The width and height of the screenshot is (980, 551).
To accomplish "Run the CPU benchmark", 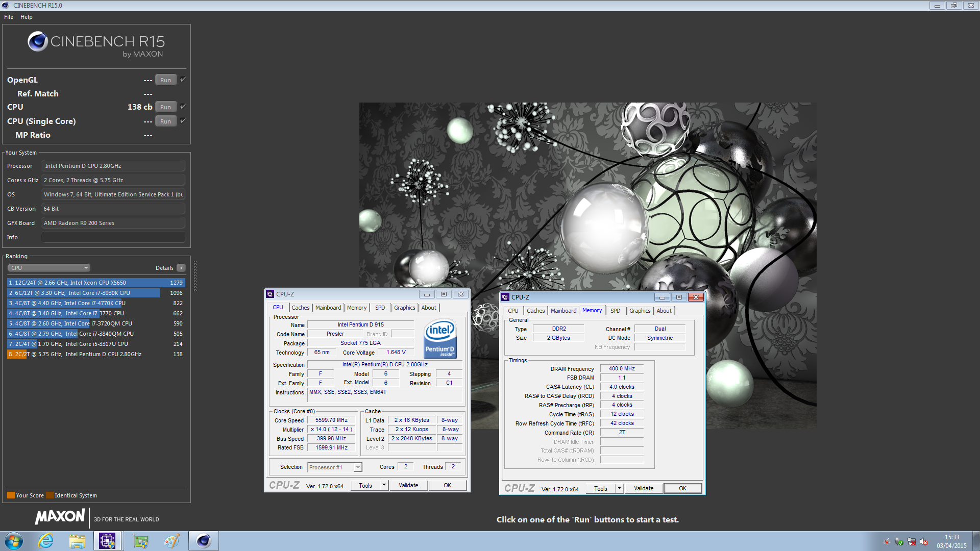I will click(x=166, y=107).
